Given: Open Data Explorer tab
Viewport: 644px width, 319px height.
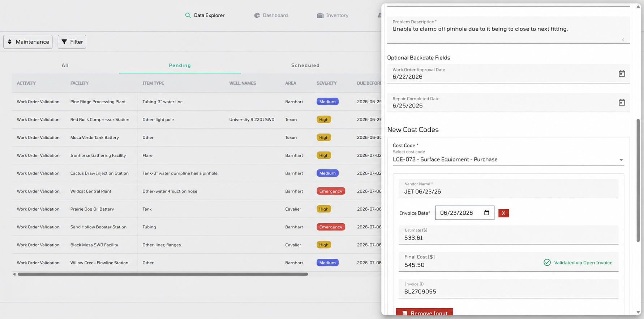Looking at the screenshot, I should [x=205, y=15].
